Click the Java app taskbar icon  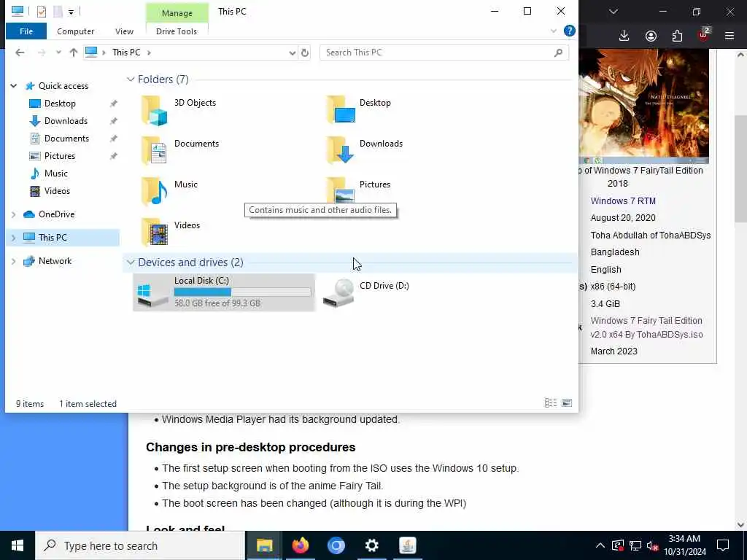tap(407, 545)
